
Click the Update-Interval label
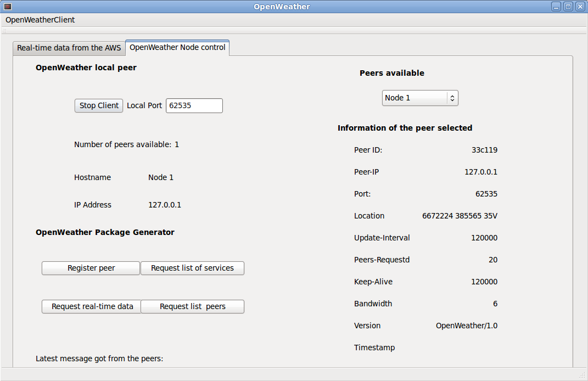click(382, 238)
